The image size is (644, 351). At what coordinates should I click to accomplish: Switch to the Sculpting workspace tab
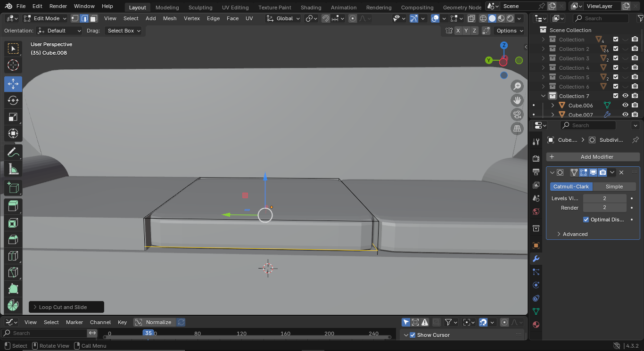coord(200,8)
